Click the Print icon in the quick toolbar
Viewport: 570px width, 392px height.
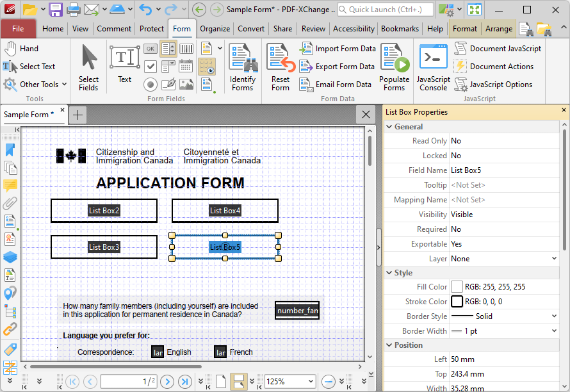click(73, 10)
